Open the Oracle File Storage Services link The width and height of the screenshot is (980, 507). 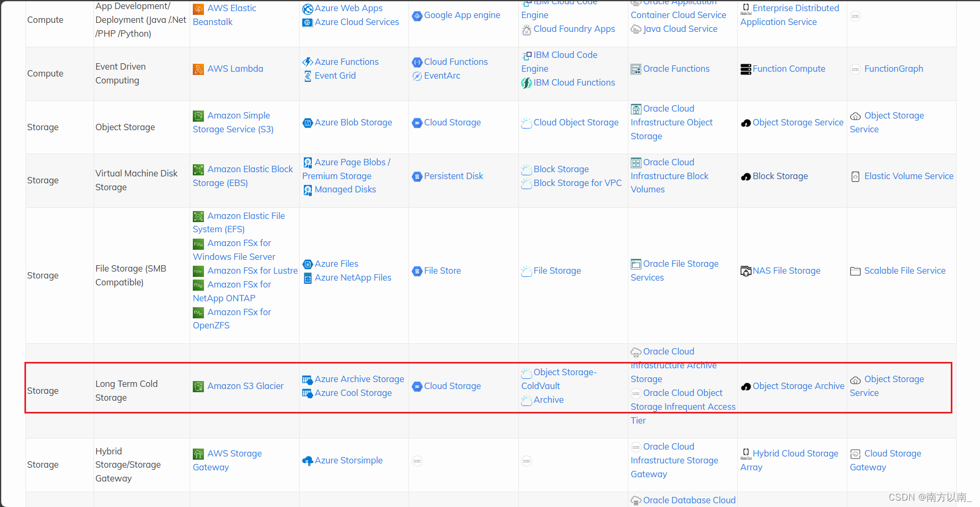tap(675, 271)
